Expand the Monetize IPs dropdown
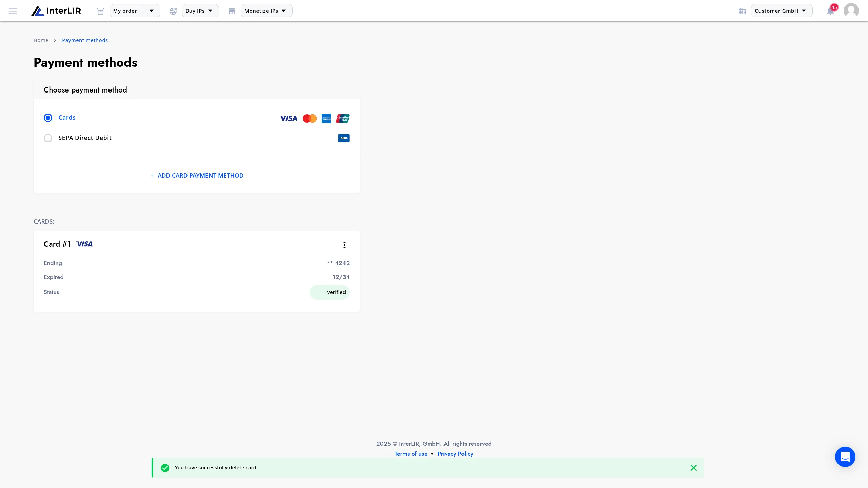The image size is (868, 488). (267, 11)
